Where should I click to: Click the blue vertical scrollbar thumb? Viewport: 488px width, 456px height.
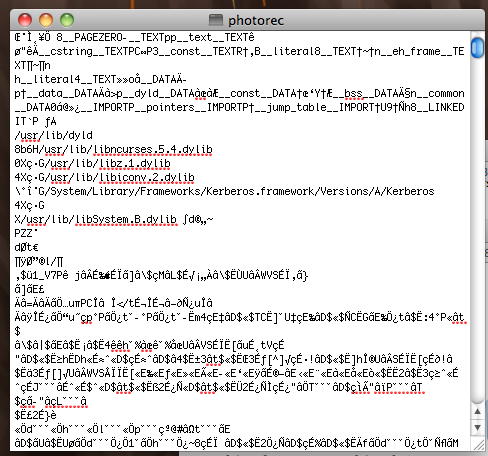477,48
